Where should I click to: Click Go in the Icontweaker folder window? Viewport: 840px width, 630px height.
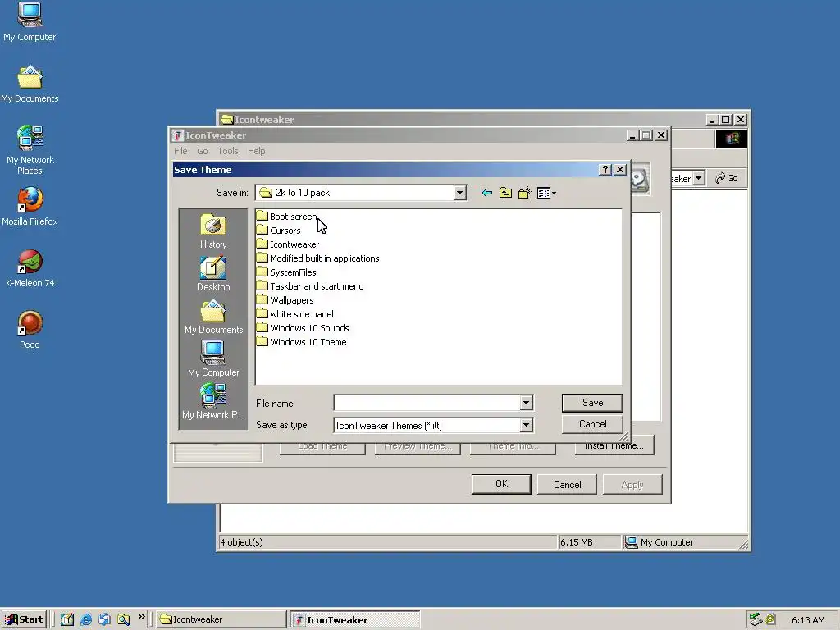point(727,178)
